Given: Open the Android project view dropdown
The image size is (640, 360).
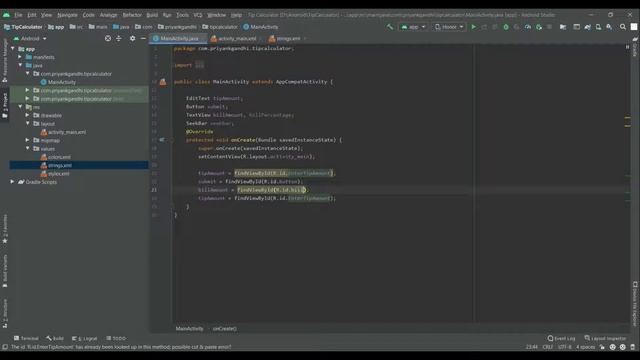Looking at the screenshot, I should coord(30,38).
